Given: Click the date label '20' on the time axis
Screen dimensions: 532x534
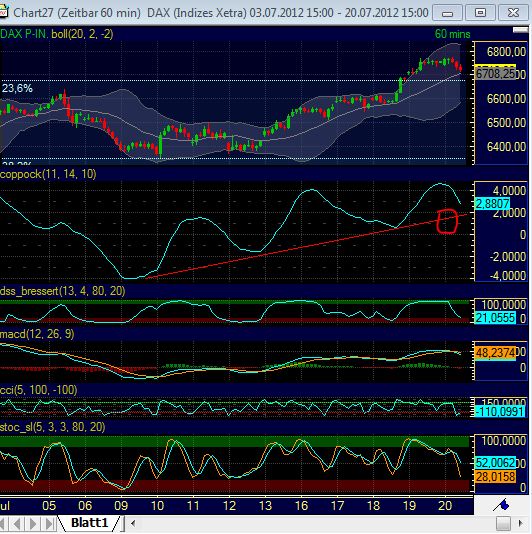Looking at the screenshot, I should pos(445,506).
